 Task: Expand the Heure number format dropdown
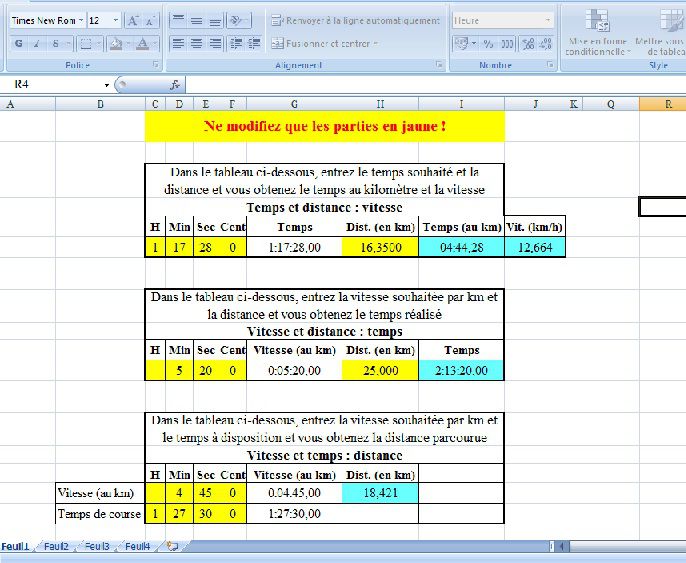click(547, 21)
